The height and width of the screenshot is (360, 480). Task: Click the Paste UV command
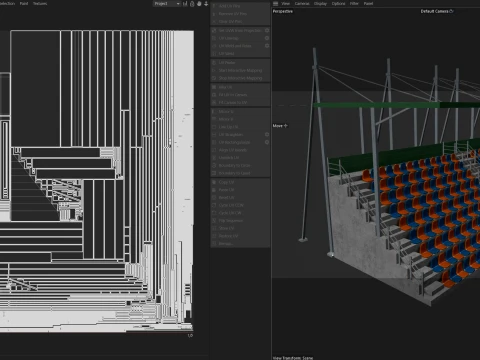(x=240, y=190)
